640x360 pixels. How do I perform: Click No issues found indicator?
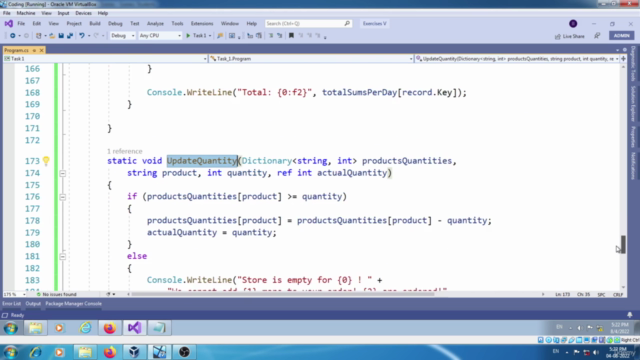[57, 294]
